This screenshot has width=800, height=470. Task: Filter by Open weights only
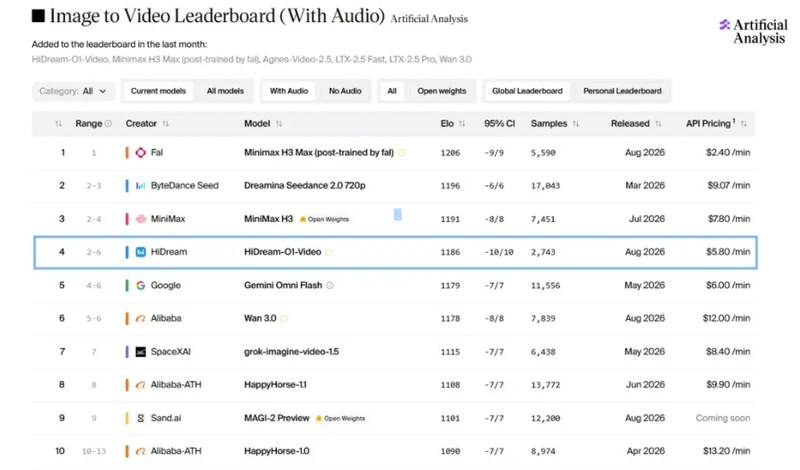[442, 91]
